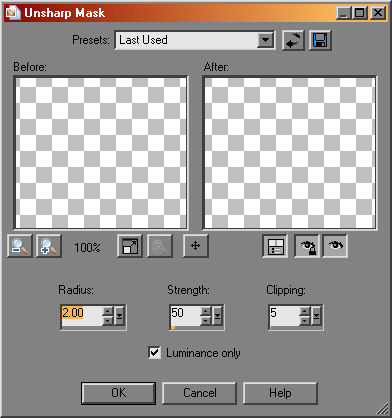Screen dimensions: 392x418
Task: Expand the Strength slider popup arrow
Action: 218,316
